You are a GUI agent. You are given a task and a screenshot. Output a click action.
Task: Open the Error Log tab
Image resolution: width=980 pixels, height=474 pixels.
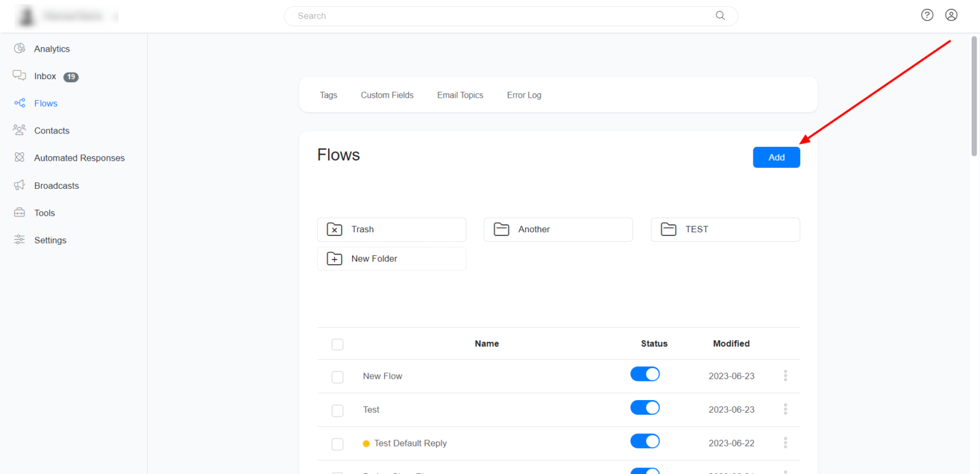click(523, 94)
